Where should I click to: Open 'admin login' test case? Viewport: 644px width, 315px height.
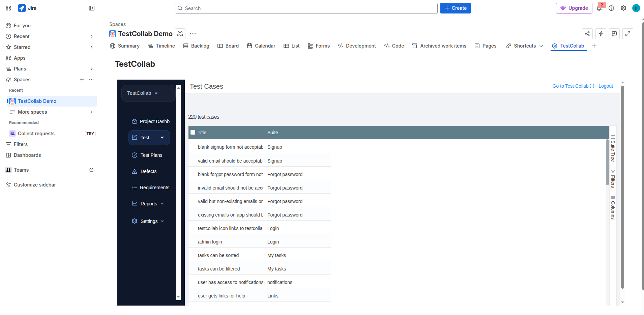click(x=210, y=242)
